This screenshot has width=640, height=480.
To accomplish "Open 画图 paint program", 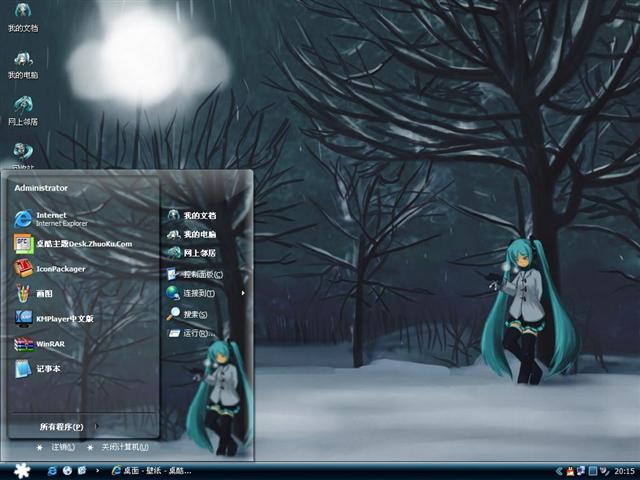I will point(33,293).
